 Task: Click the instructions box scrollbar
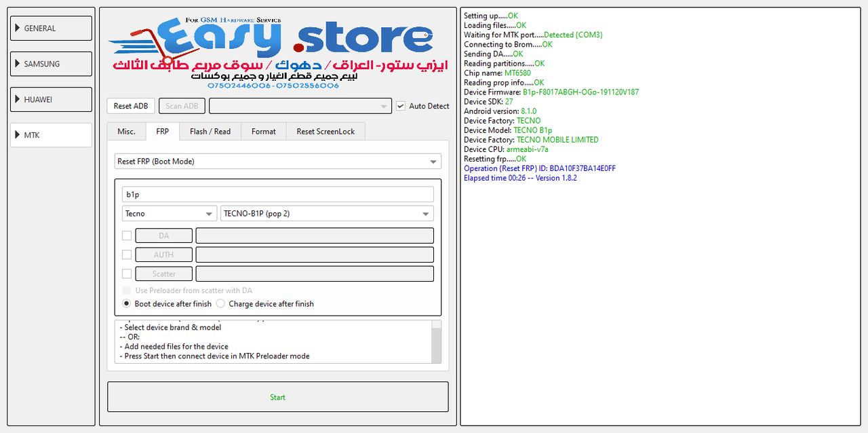436,342
